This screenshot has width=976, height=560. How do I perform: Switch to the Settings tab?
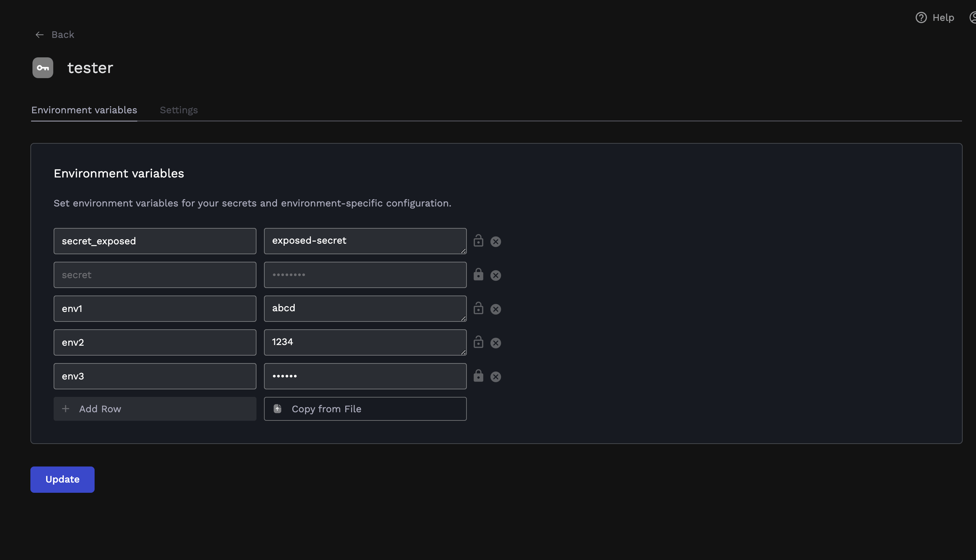[x=179, y=110]
